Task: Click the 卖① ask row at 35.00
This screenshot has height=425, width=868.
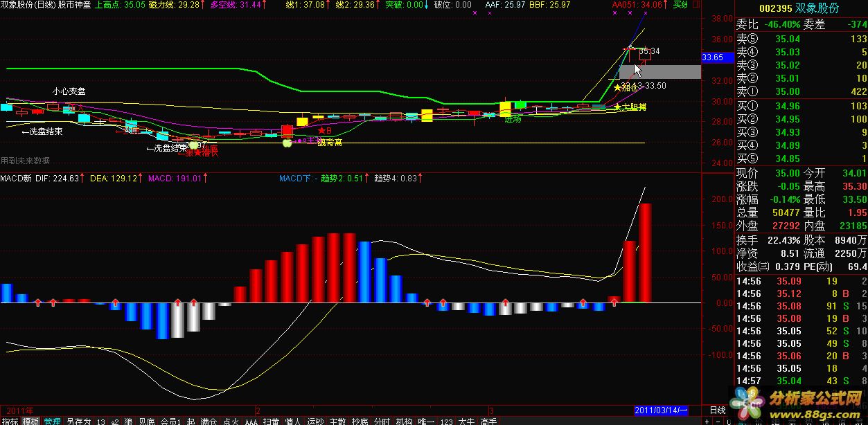Action: (x=801, y=91)
